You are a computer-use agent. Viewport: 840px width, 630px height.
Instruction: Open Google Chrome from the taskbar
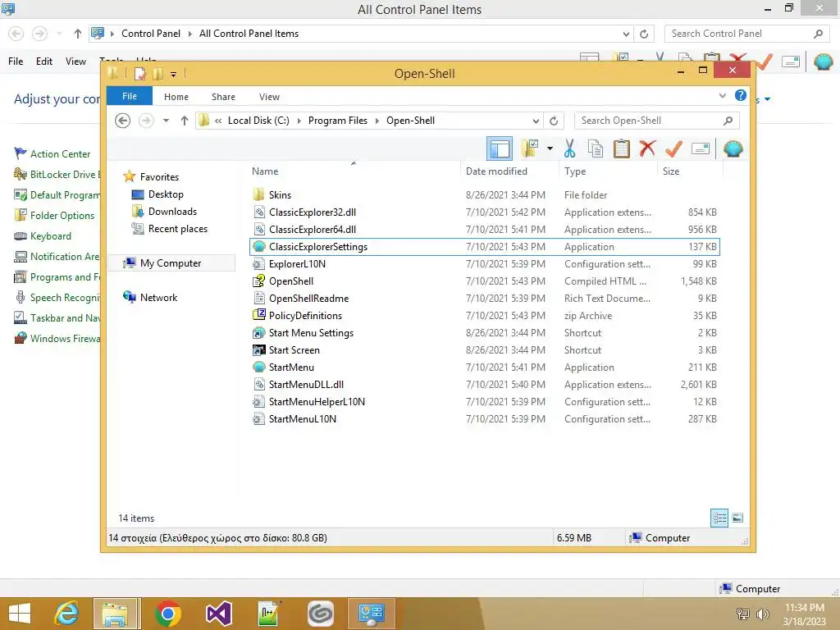point(167,614)
